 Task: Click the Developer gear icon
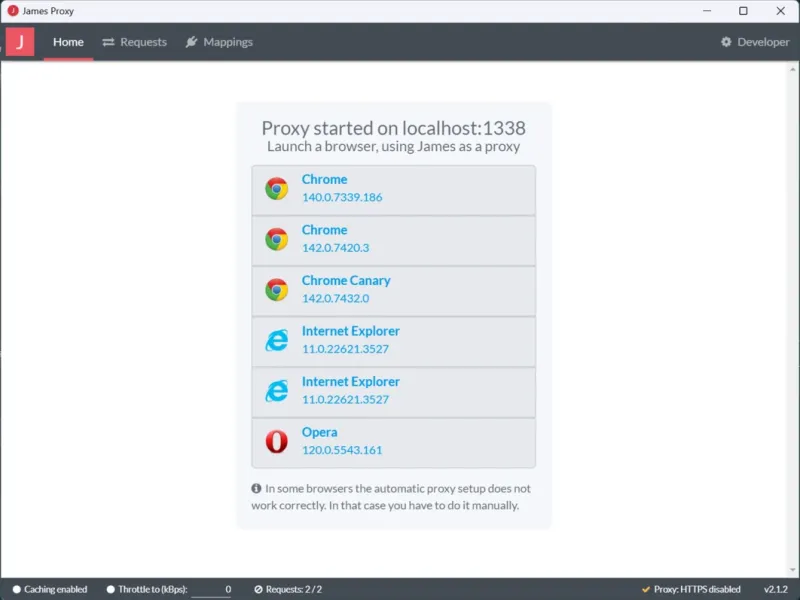tap(726, 42)
